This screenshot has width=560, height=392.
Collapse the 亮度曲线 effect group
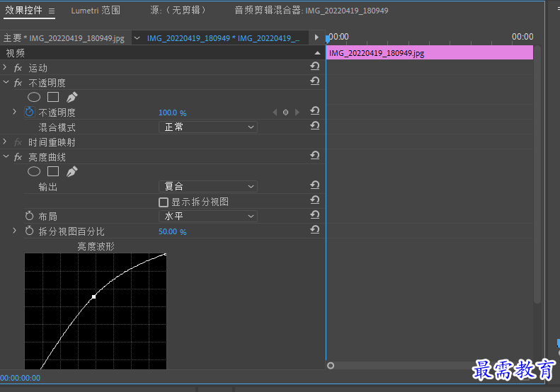[6, 156]
